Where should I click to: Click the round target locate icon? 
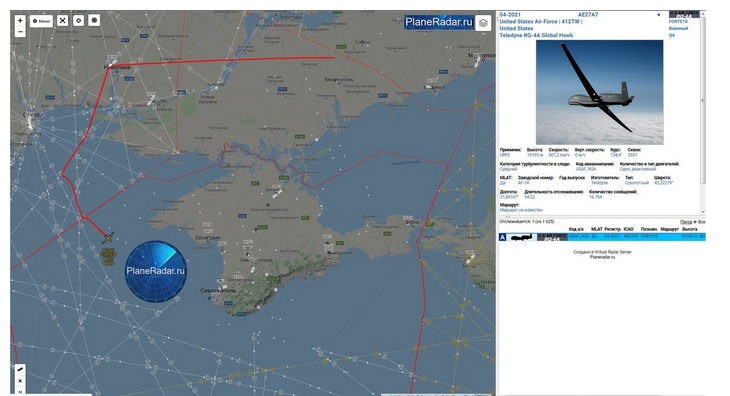click(x=94, y=20)
